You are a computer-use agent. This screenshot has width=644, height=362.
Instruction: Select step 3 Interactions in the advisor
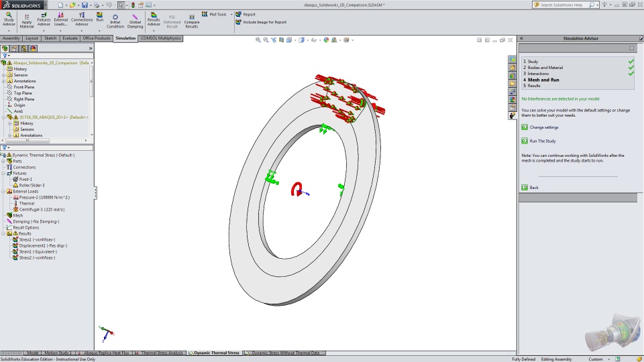tap(536, 74)
